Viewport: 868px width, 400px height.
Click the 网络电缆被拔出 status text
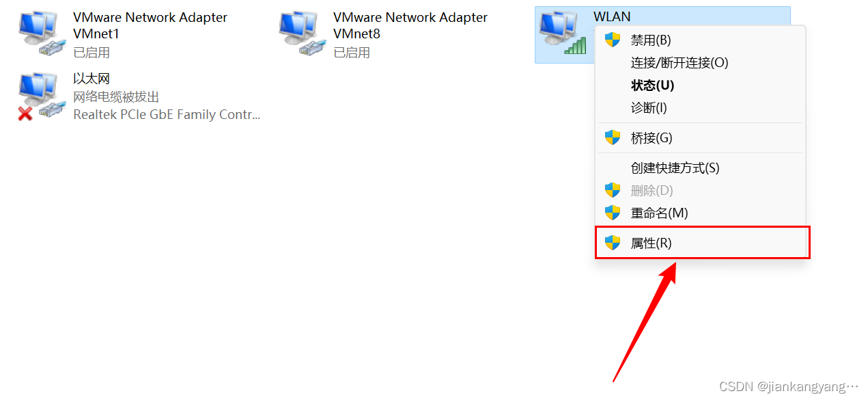pyautogui.click(x=116, y=97)
